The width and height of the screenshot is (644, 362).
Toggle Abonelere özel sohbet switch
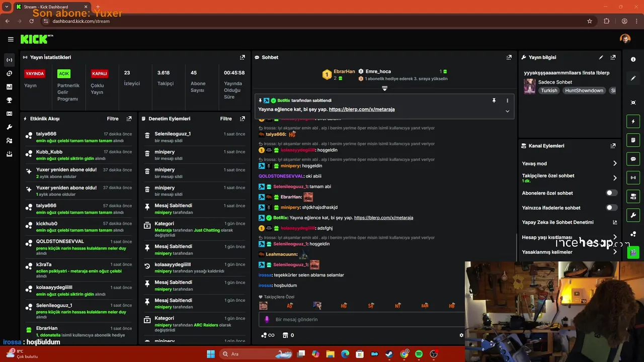click(612, 193)
